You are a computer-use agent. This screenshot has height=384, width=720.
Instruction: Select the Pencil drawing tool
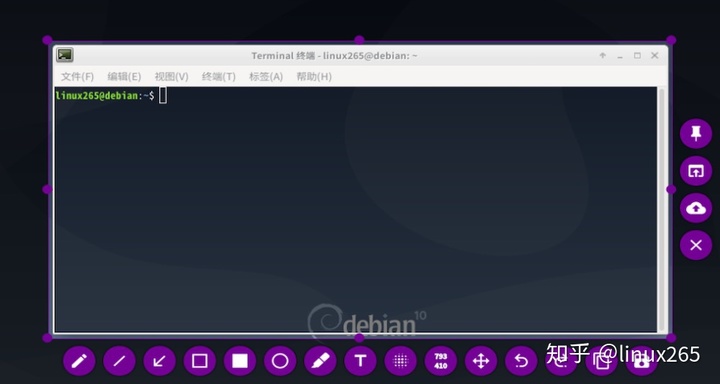(79, 361)
